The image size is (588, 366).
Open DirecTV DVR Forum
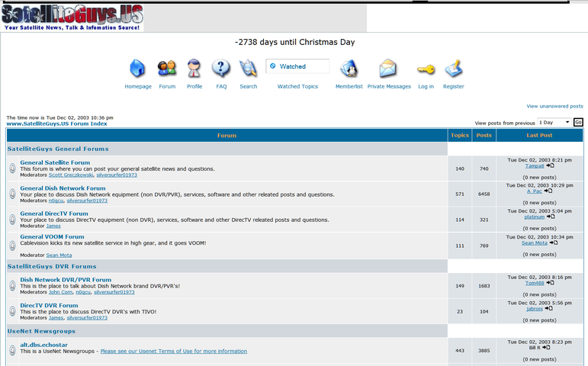(x=49, y=305)
